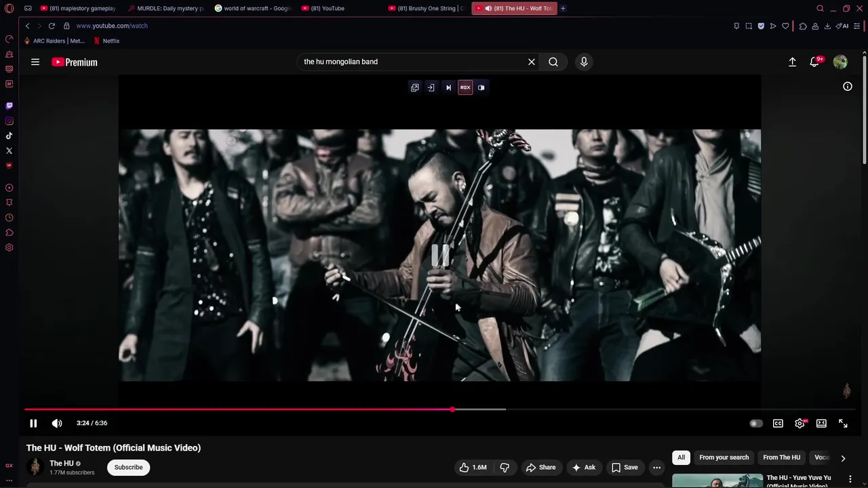Open History clock in the sidebar

click(9, 218)
